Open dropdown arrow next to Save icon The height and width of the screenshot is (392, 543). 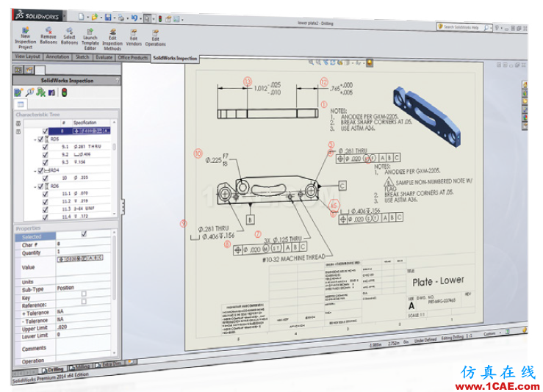click(x=114, y=18)
